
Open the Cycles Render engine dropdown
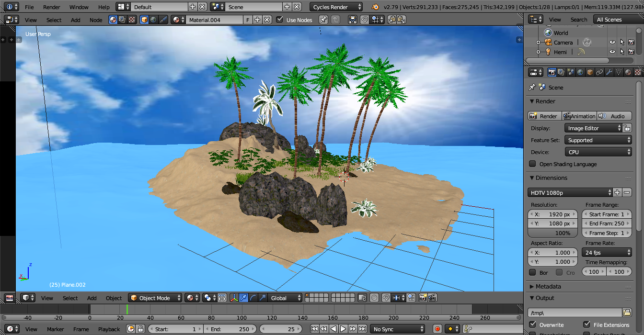tap(336, 7)
